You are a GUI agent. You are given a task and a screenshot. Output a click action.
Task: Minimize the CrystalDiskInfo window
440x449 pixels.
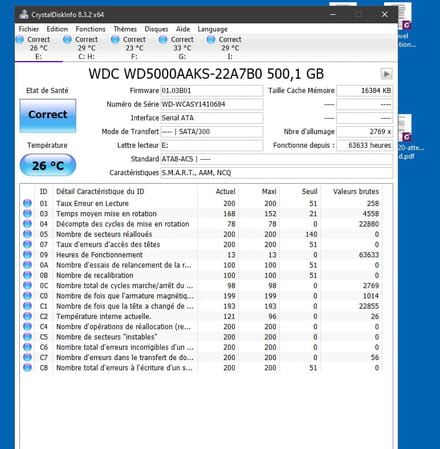tap(333, 14)
